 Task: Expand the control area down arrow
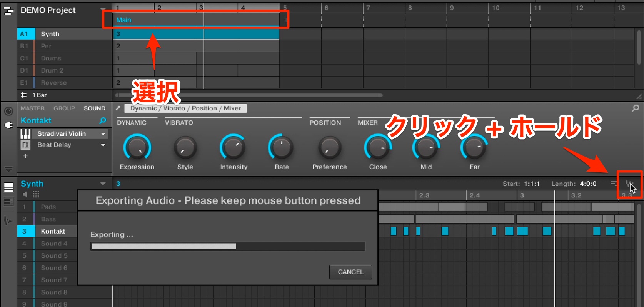tap(8, 169)
